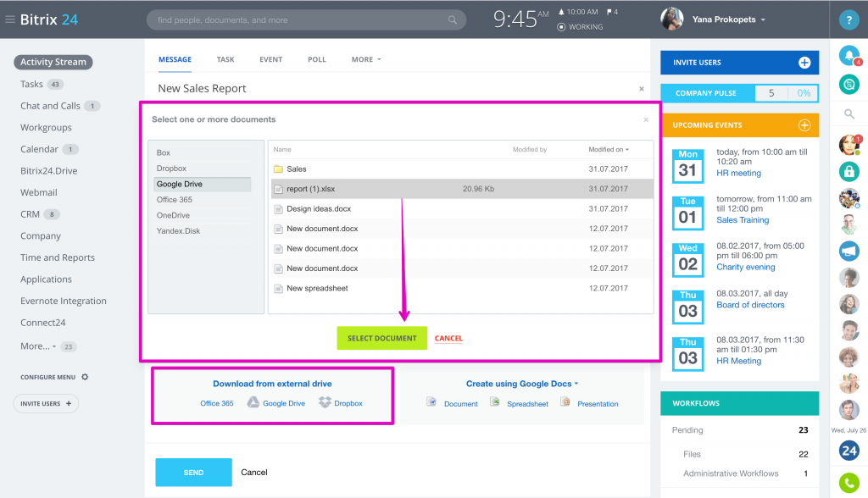Open Tasks in the left menu
Image resolution: width=868 pixels, height=498 pixels.
(31, 84)
